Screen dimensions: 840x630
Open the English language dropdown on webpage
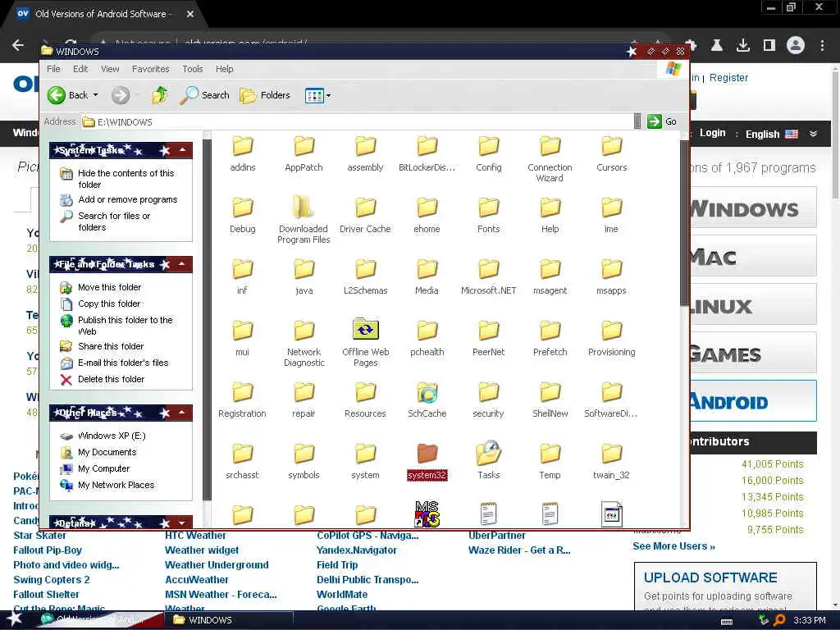coord(782,134)
